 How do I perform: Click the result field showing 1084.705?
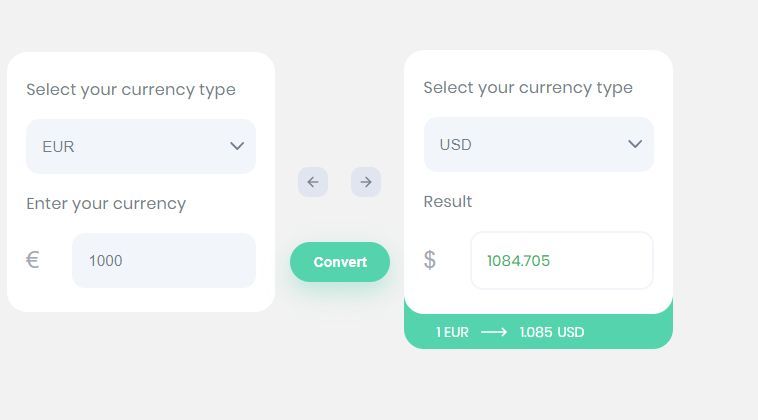[x=561, y=261]
